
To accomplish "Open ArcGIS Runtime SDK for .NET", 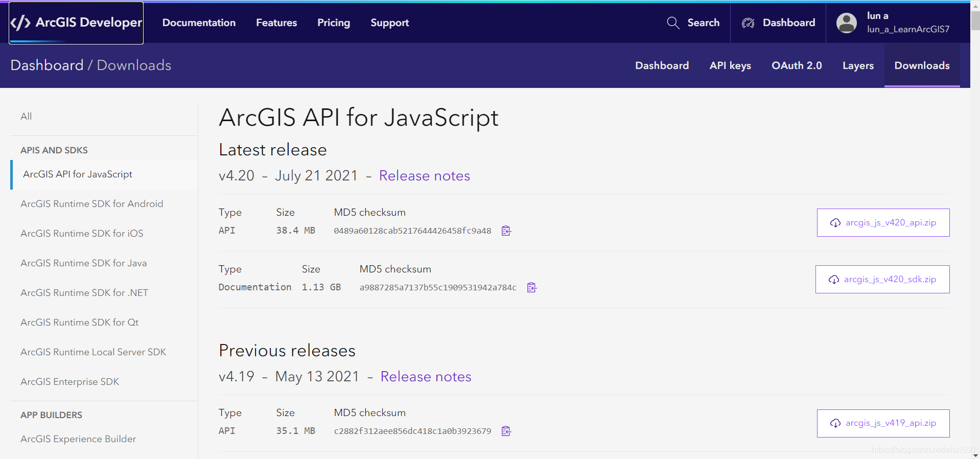I will (84, 293).
